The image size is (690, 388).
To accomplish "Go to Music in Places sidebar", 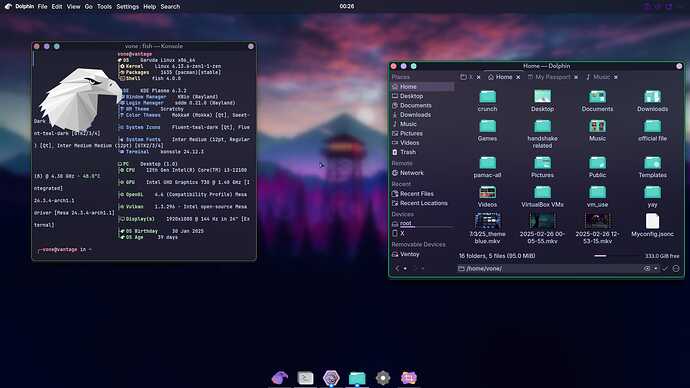I will (422, 124).
